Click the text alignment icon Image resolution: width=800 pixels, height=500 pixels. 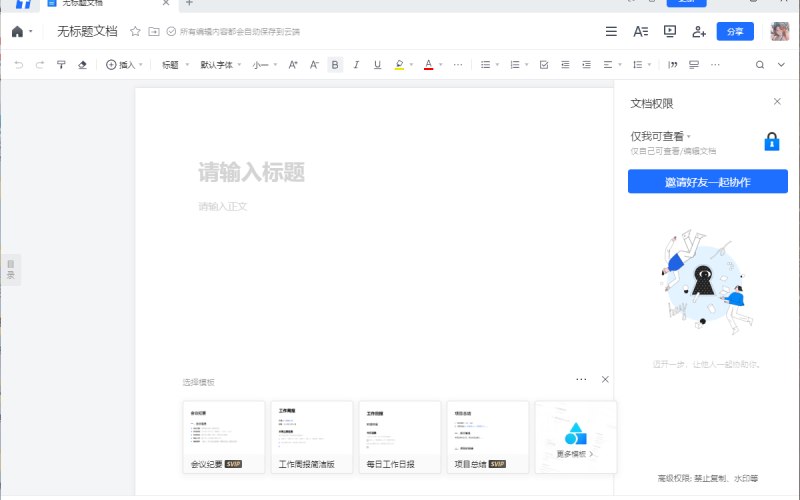click(x=608, y=65)
